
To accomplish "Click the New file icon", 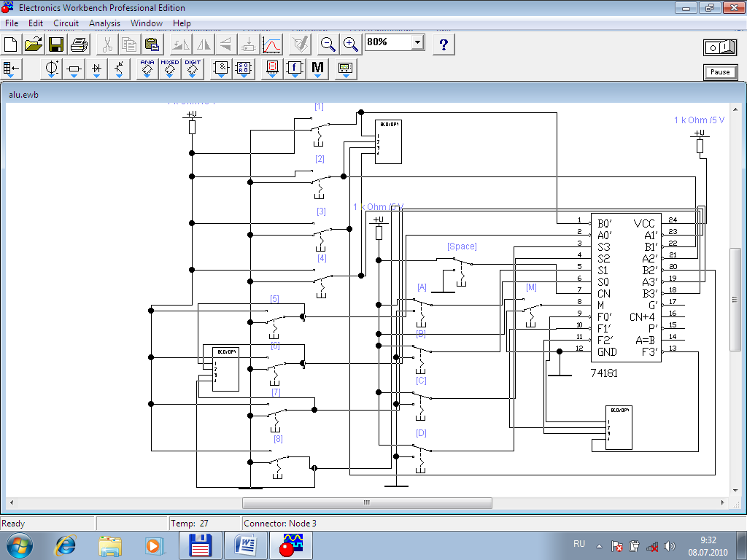I will point(10,44).
